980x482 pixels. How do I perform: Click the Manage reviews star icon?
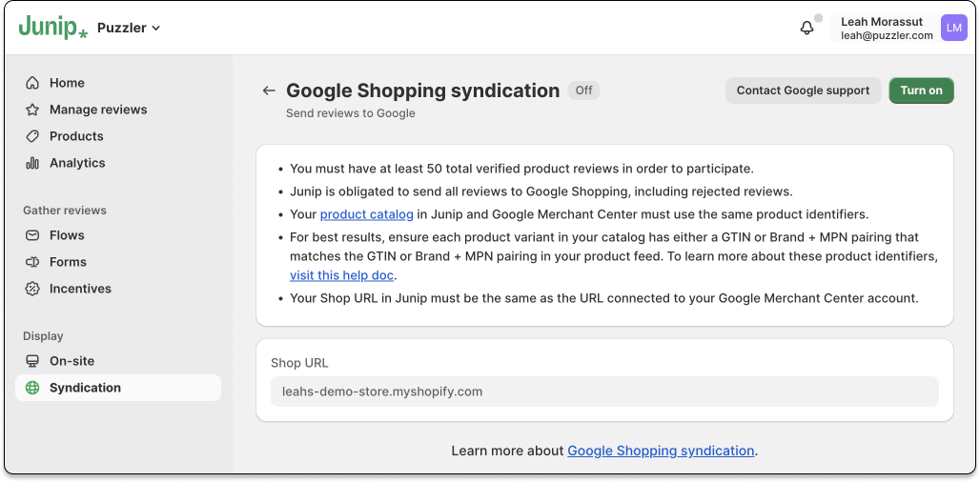31,110
